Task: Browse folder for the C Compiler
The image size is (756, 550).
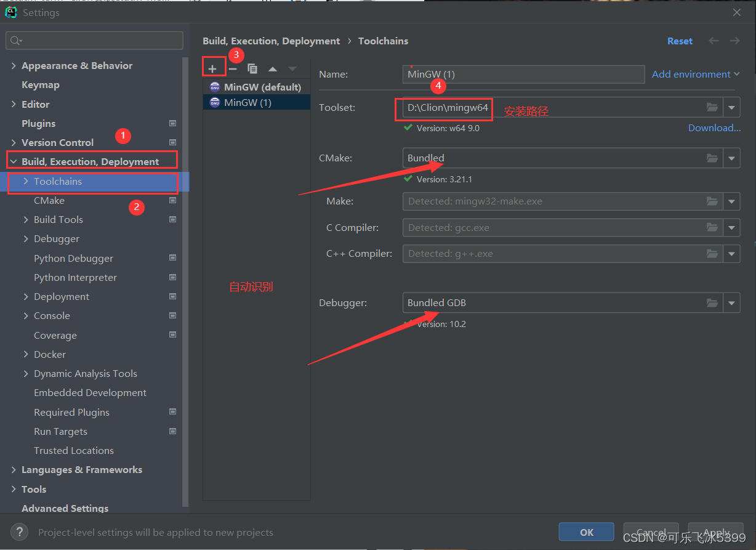Action: click(712, 228)
